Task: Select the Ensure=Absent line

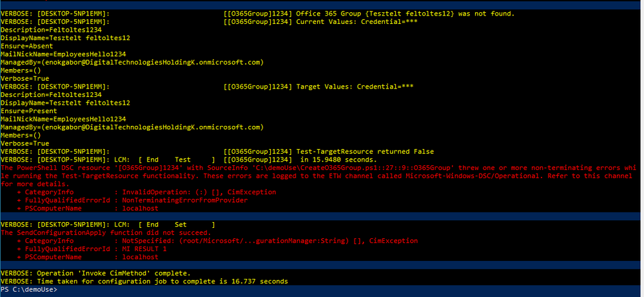Action: pyautogui.click(x=26, y=46)
